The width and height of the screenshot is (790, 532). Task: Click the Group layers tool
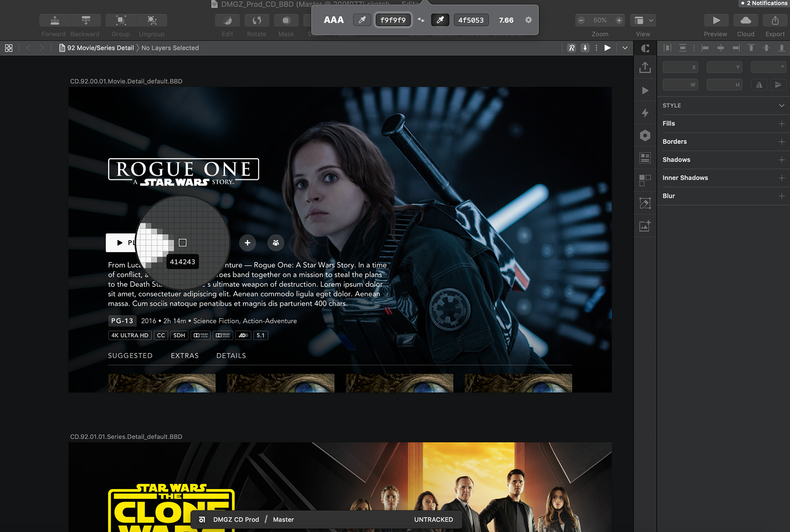121,21
